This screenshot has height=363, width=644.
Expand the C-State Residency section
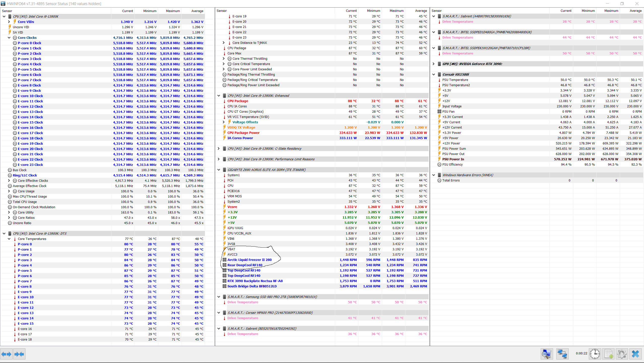coord(219,149)
